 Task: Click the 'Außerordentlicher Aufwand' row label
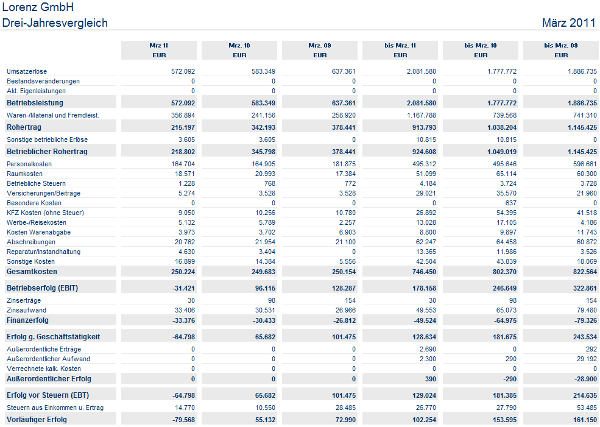coord(48,359)
